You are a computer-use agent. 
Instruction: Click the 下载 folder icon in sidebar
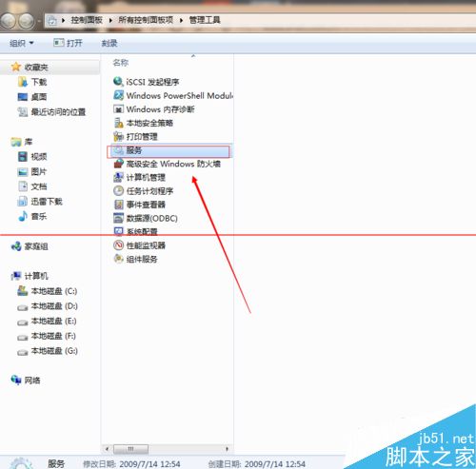coord(23,82)
